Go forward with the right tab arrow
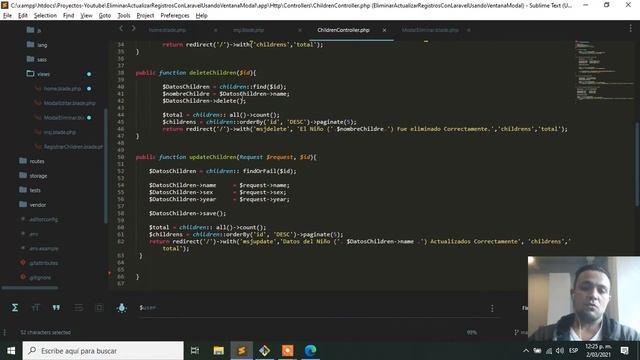Viewport: 640px width, 360px height. coord(133,29)
